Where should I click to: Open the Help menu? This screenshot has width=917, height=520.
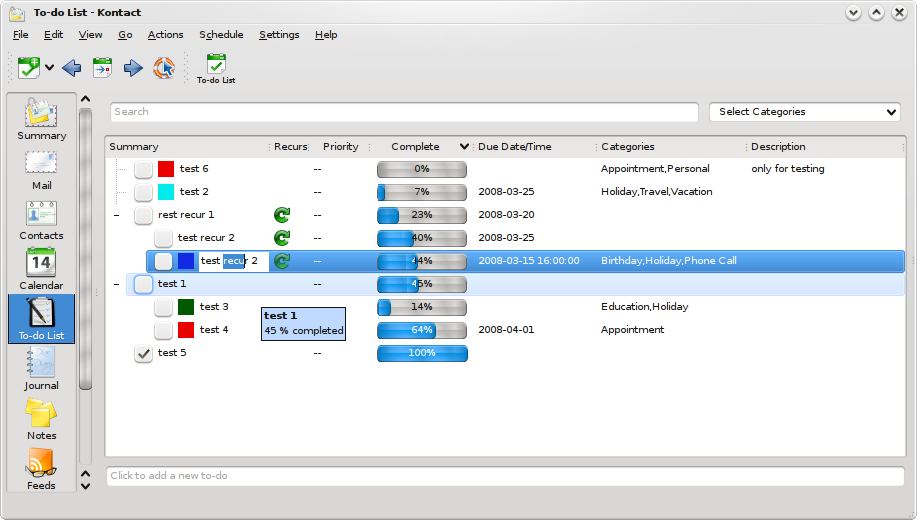[326, 35]
